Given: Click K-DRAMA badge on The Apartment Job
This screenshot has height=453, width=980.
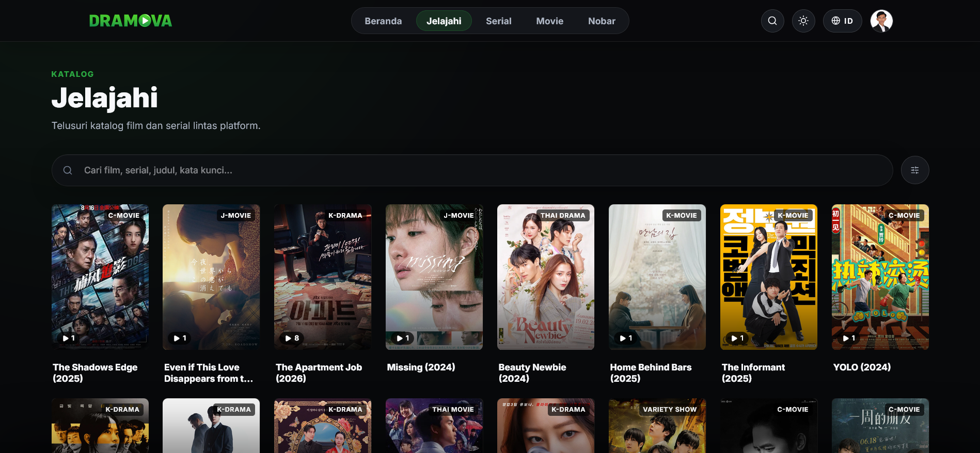Looking at the screenshot, I should (x=345, y=215).
